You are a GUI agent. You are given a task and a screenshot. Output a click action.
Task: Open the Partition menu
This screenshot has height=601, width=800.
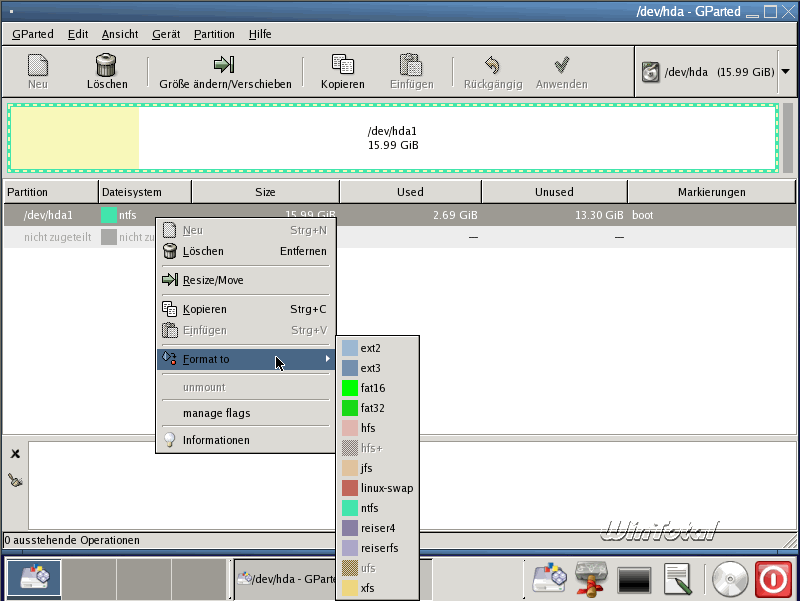214,34
